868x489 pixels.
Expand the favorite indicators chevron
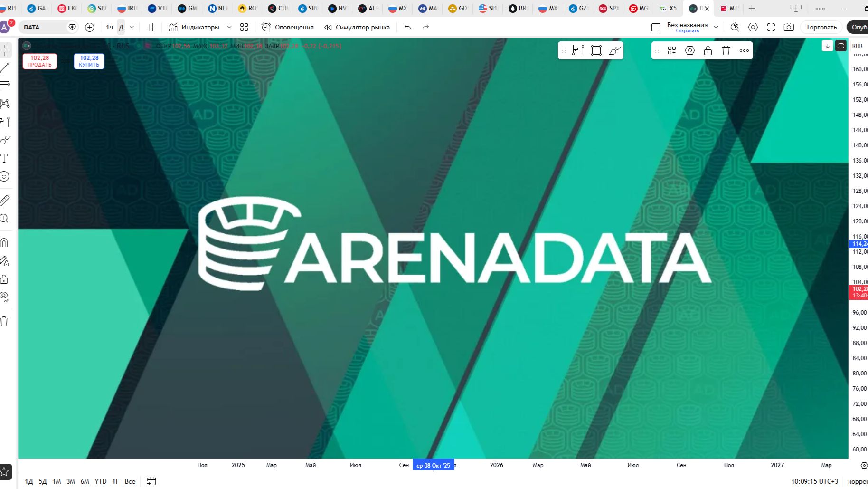tap(230, 27)
